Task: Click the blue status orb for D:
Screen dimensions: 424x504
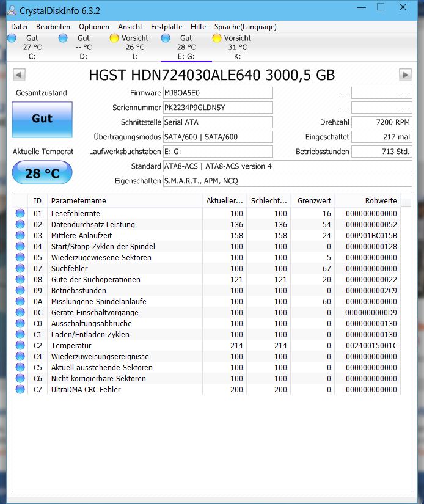Action: pyautogui.click(x=63, y=38)
